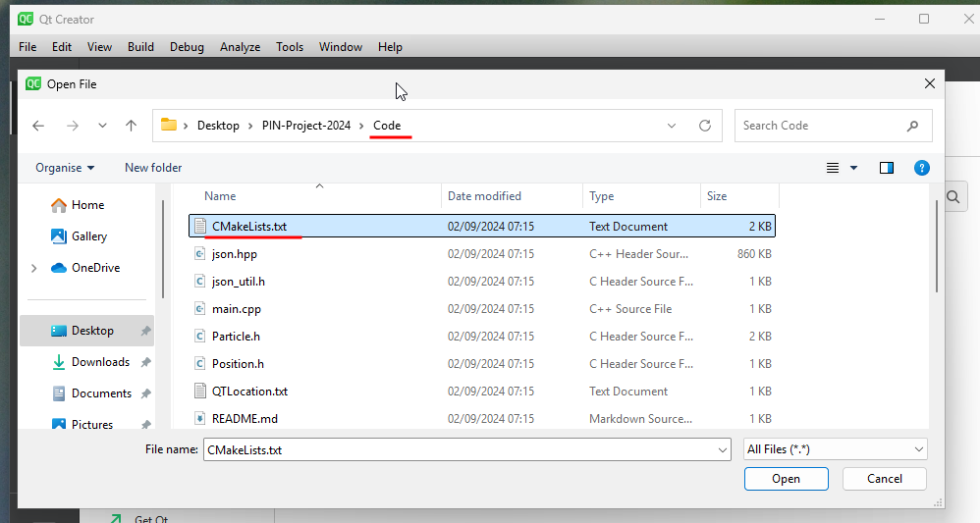
Task: Open recent locations dropdown arrow
Action: pyautogui.click(x=102, y=126)
